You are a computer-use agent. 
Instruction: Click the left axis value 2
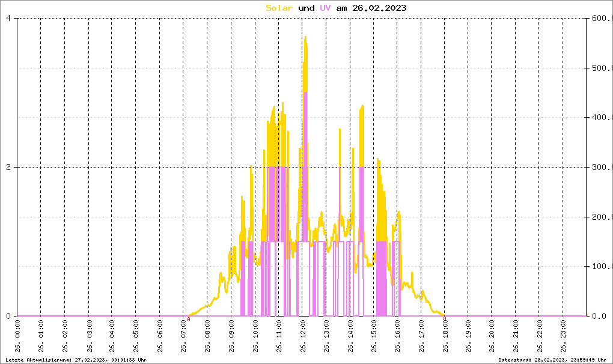[8, 167]
